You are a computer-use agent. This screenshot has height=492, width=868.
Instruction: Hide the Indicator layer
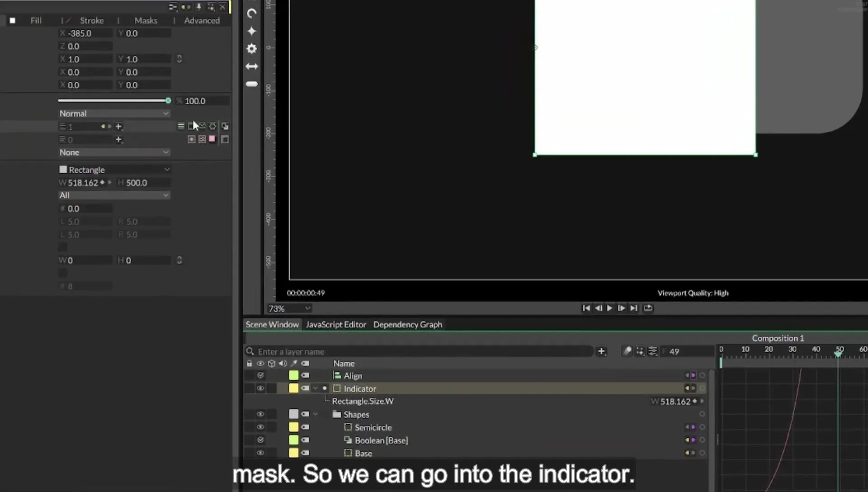tap(260, 388)
